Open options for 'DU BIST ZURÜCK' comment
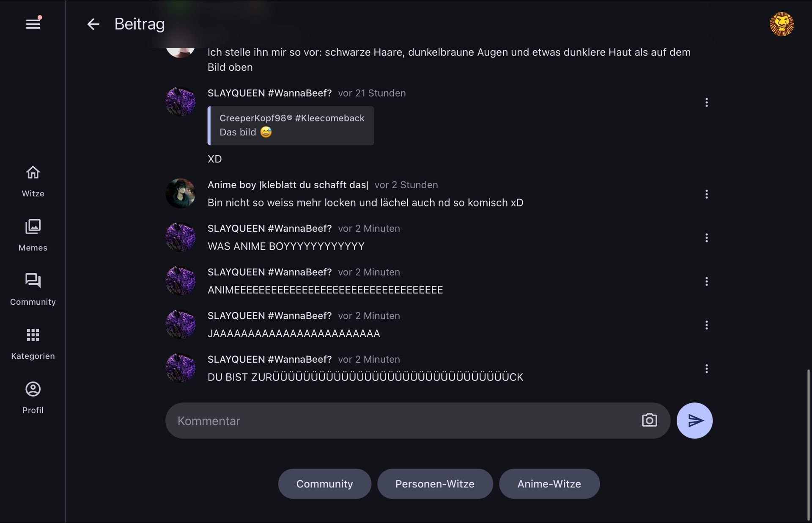 tap(706, 369)
